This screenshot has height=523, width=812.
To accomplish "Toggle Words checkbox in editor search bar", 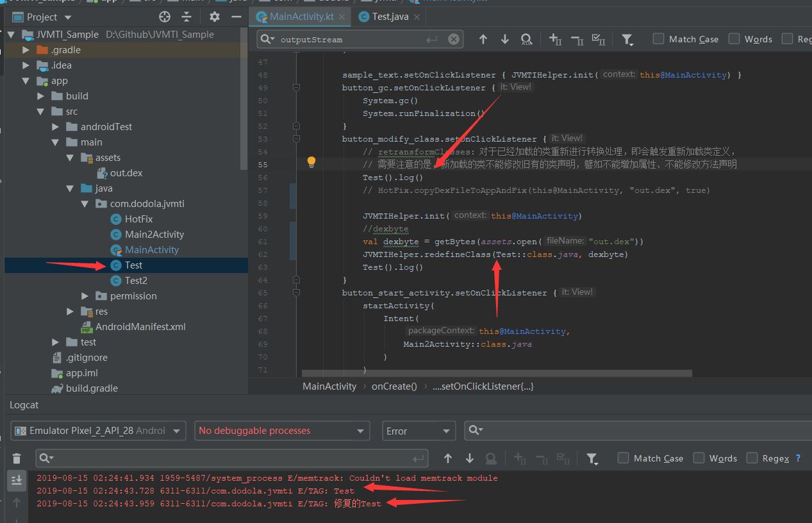I will (734, 39).
